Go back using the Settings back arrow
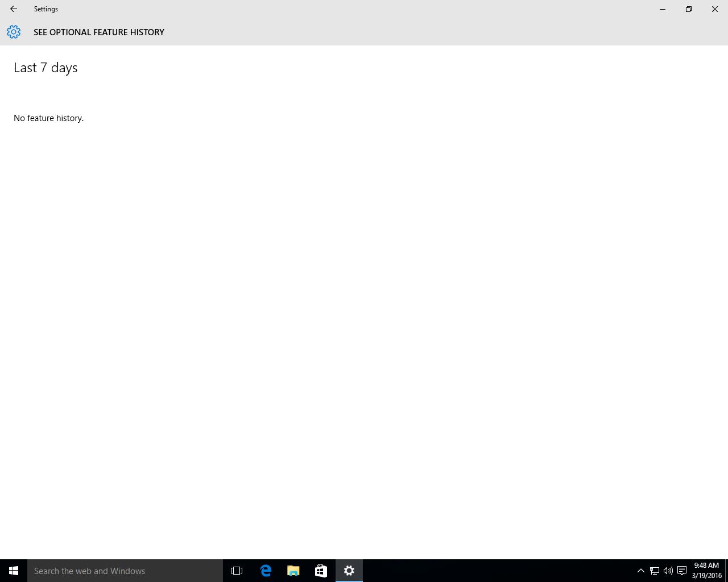This screenshot has height=582, width=728. 14,9
